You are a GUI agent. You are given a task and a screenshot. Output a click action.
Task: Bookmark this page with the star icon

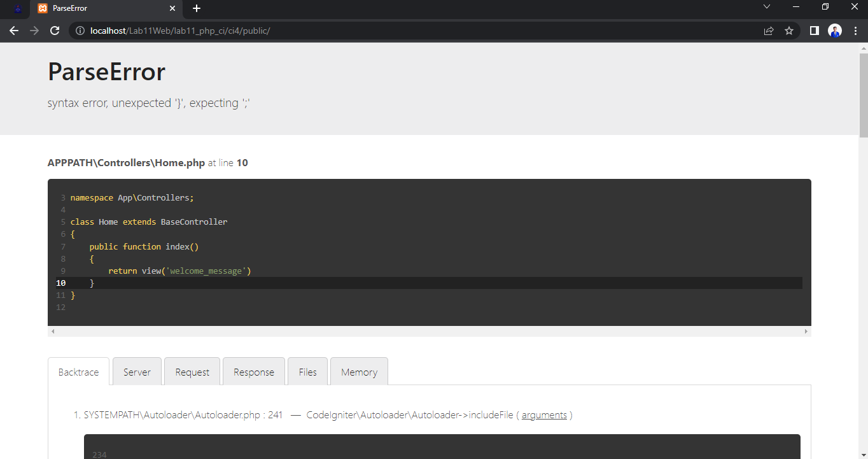pos(789,30)
